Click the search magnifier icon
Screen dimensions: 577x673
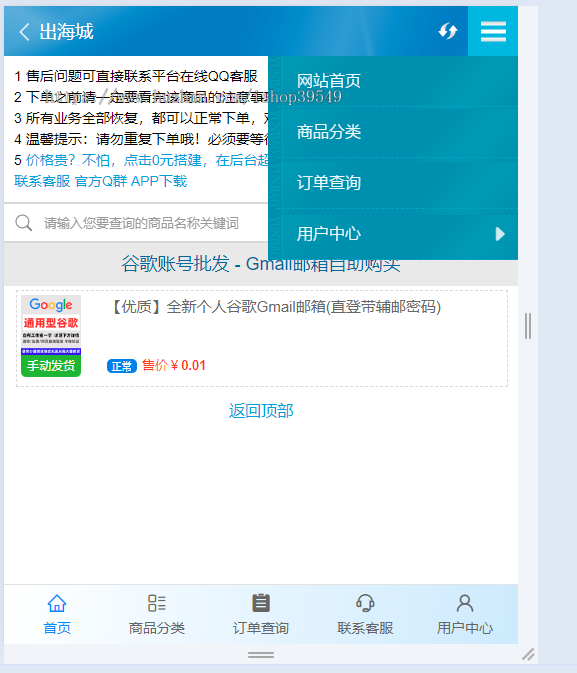coord(24,223)
